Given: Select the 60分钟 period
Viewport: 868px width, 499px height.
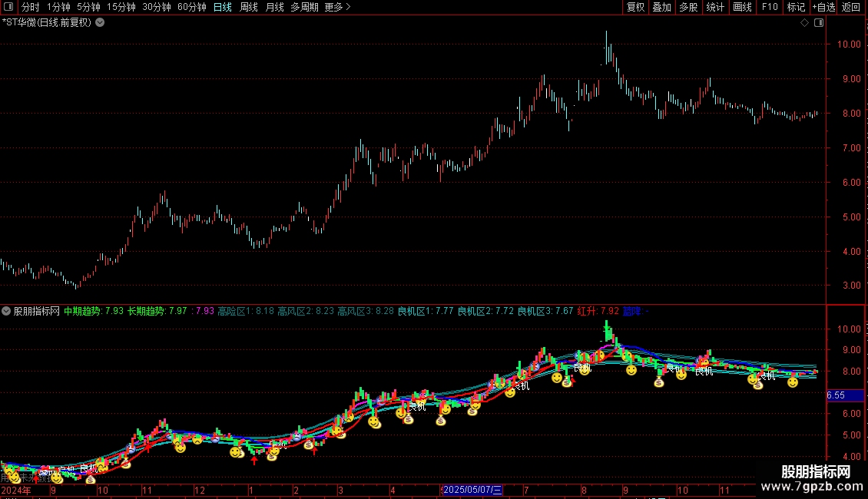Looking at the screenshot, I should point(192,7).
